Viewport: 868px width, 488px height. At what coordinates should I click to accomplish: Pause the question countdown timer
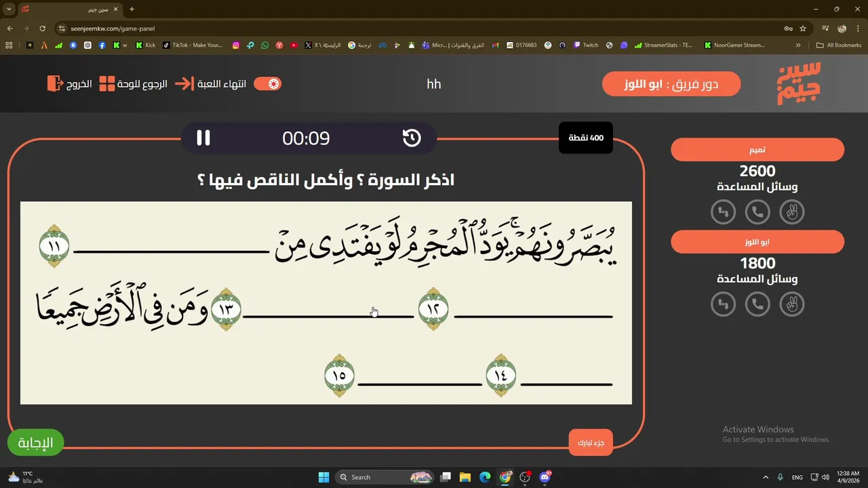(x=203, y=138)
